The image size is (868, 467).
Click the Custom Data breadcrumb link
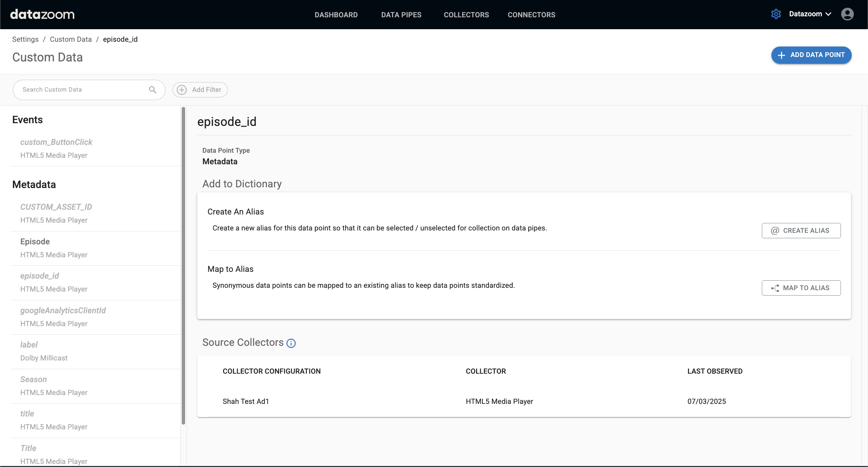coord(71,39)
